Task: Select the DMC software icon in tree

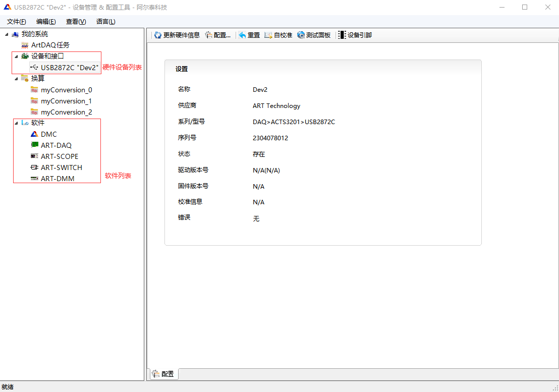Action: pos(34,134)
